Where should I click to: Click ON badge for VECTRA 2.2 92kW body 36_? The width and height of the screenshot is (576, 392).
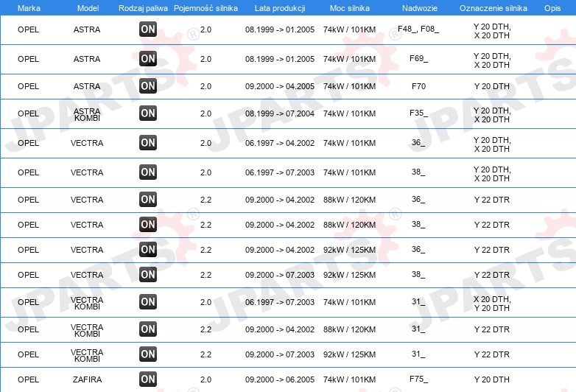(148, 250)
